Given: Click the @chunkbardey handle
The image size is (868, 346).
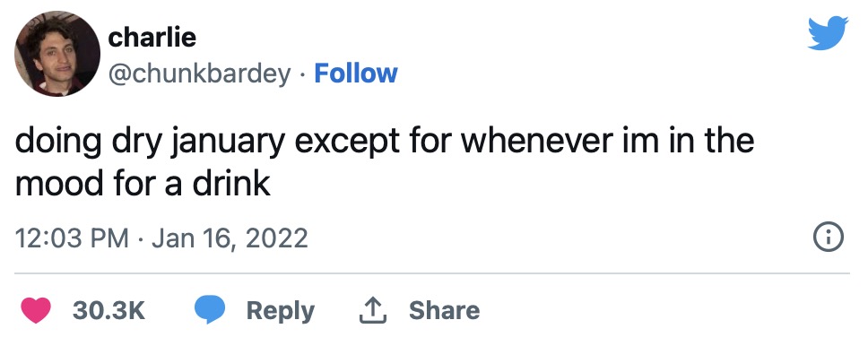Looking at the screenshot, I should point(199,74).
